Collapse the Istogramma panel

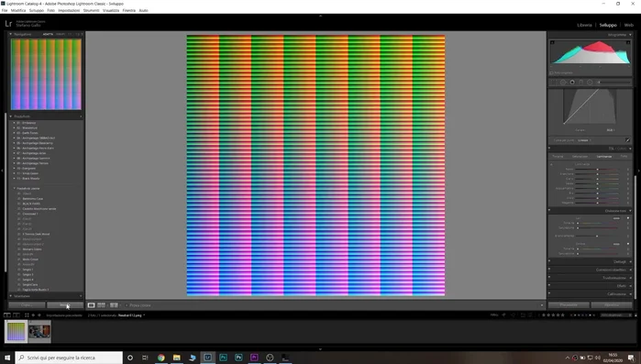pos(630,35)
